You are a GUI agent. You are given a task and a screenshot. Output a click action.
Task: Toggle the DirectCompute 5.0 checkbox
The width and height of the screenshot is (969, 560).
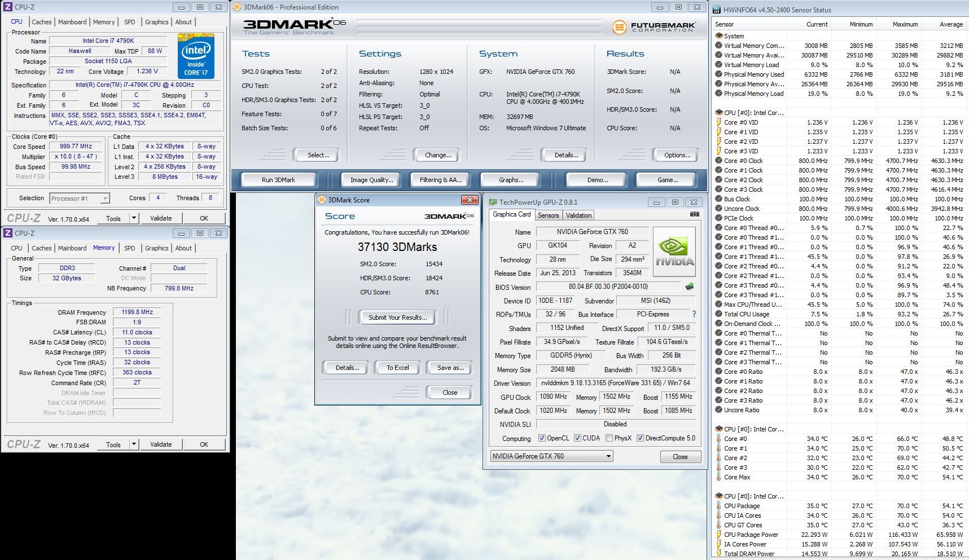[x=640, y=438]
